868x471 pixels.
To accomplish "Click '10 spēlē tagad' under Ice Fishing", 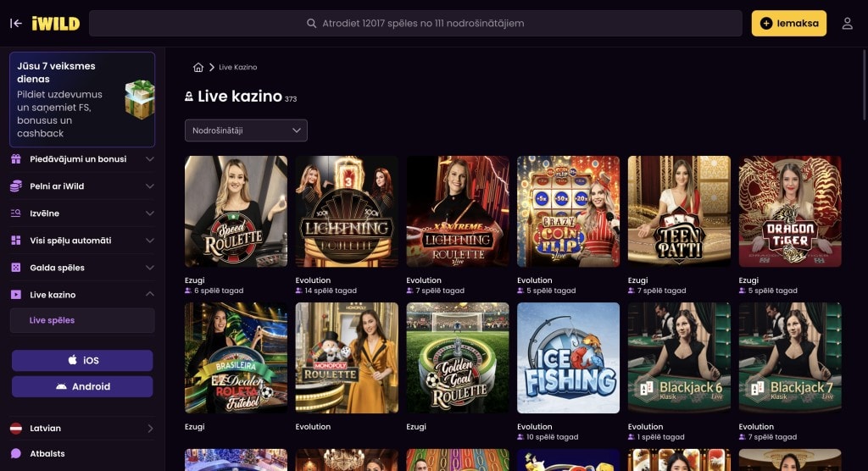I will click(x=552, y=437).
